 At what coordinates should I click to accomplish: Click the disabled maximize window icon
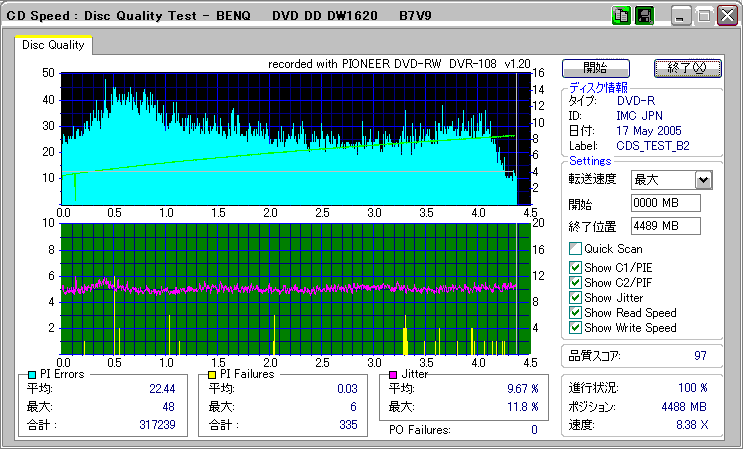tap(704, 16)
